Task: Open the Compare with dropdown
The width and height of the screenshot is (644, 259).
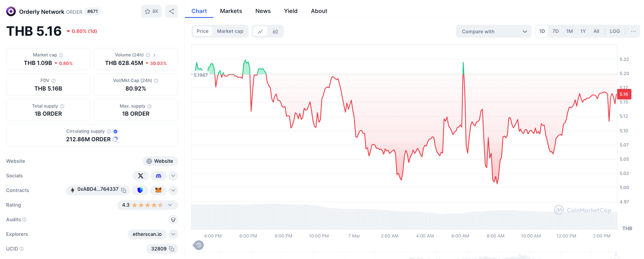Action: 494,31
